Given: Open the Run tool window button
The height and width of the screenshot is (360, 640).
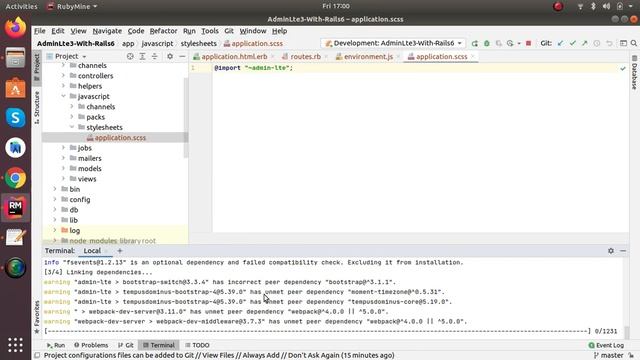Looking at the screenshot, I should point(56,345).
